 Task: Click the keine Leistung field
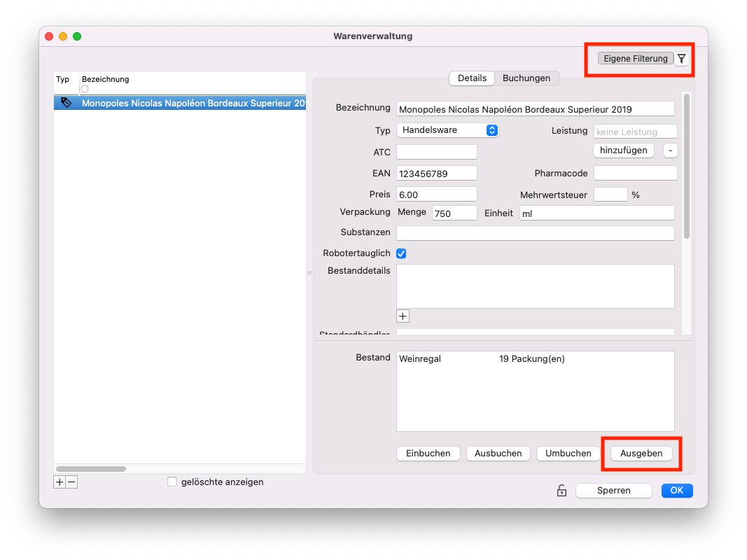click(x=636, y=132)
